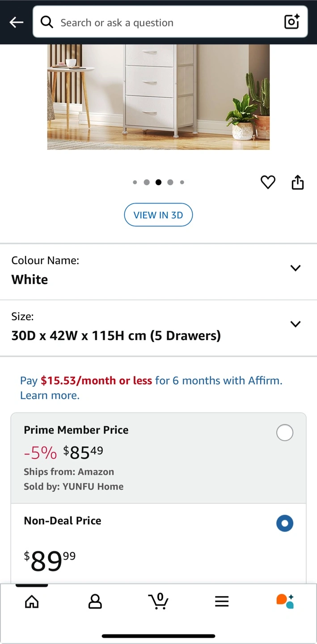Expand the Size dropdown chevron
This screenshot has height=644, width=317.
tap(295, 324)
